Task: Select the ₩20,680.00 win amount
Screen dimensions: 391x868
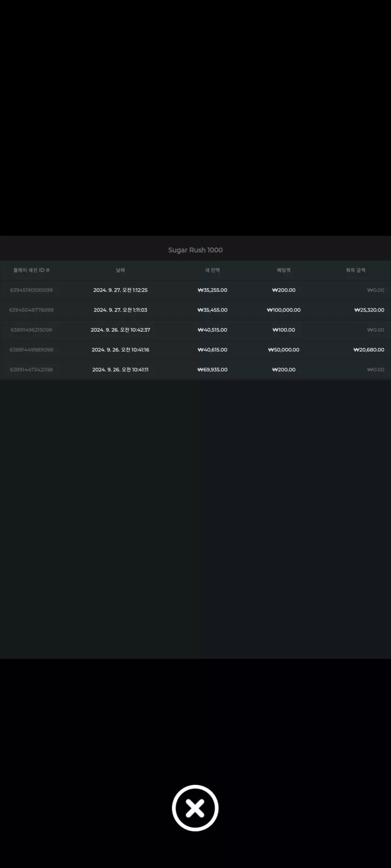Action: [x=369, y=350]
